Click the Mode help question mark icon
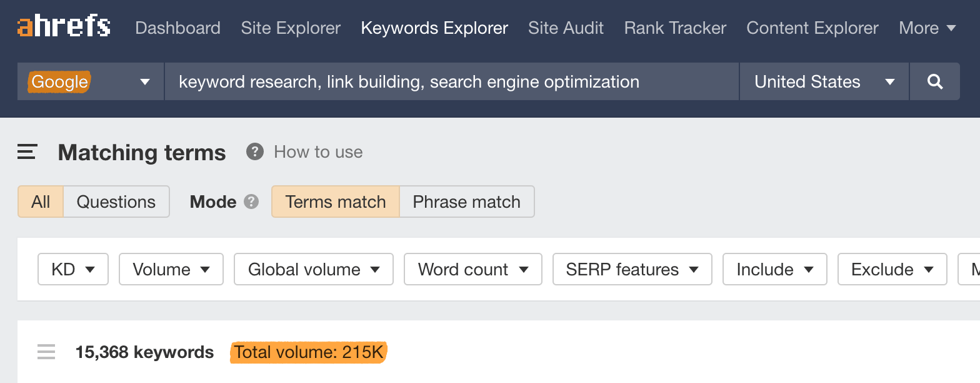This screenshot has width=980, height=383. (x=251, y=202)
